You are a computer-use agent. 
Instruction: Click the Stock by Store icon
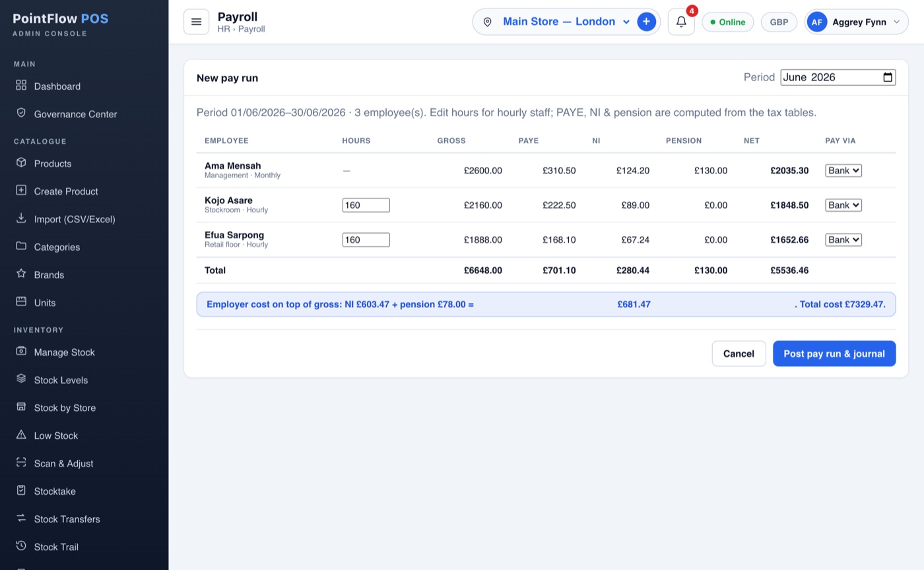coord(21,407)
